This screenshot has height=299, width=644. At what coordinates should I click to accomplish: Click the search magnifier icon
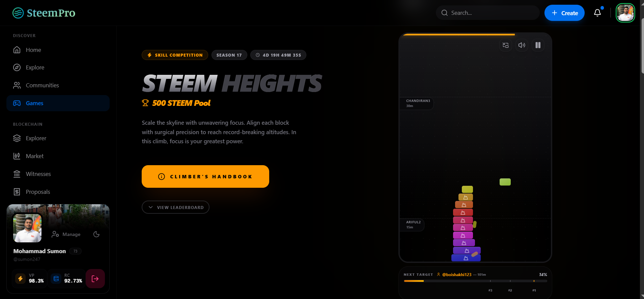tap(445, 13)
